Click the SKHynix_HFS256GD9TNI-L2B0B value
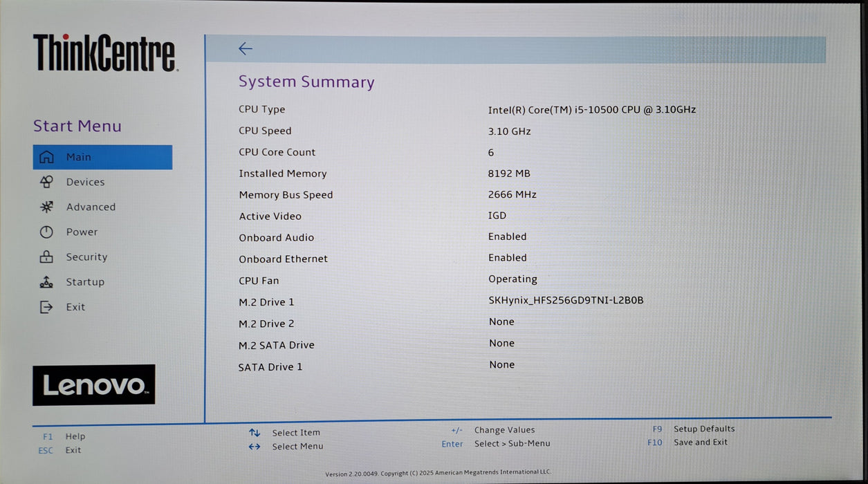 [x=566, y=301]
